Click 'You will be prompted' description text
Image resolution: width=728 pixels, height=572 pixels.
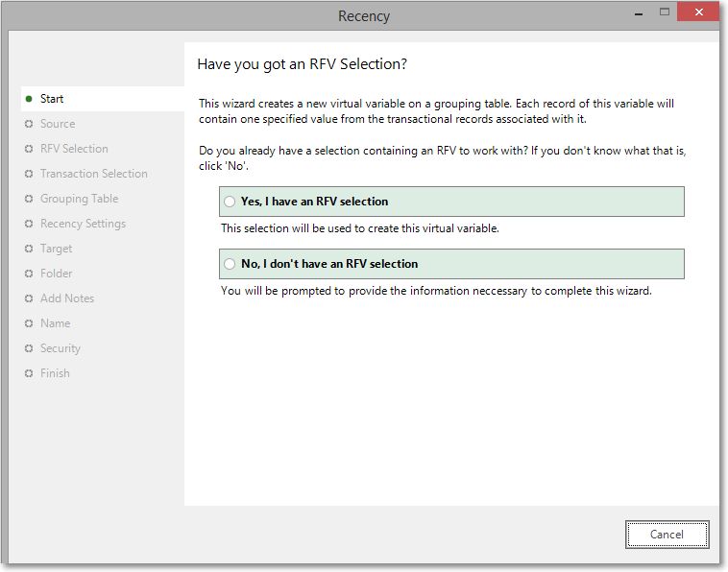point(436,291)
